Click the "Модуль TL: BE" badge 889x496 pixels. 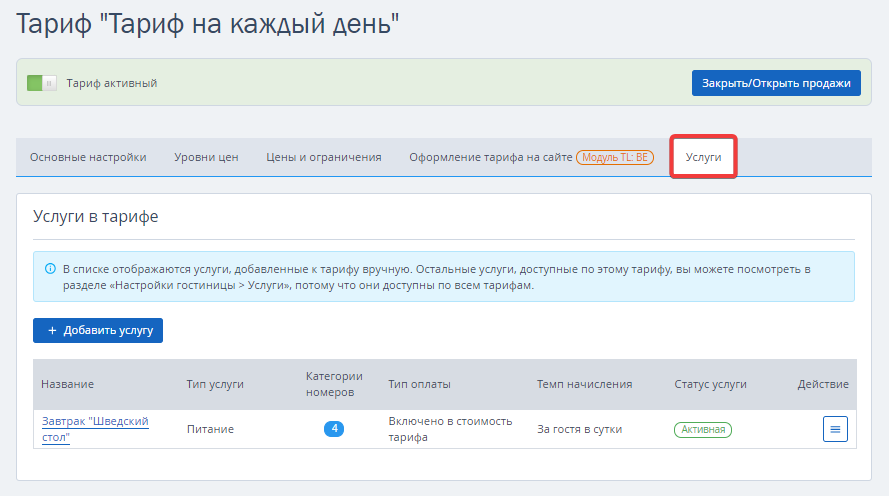pyautogui.click(x=615, y=157)
